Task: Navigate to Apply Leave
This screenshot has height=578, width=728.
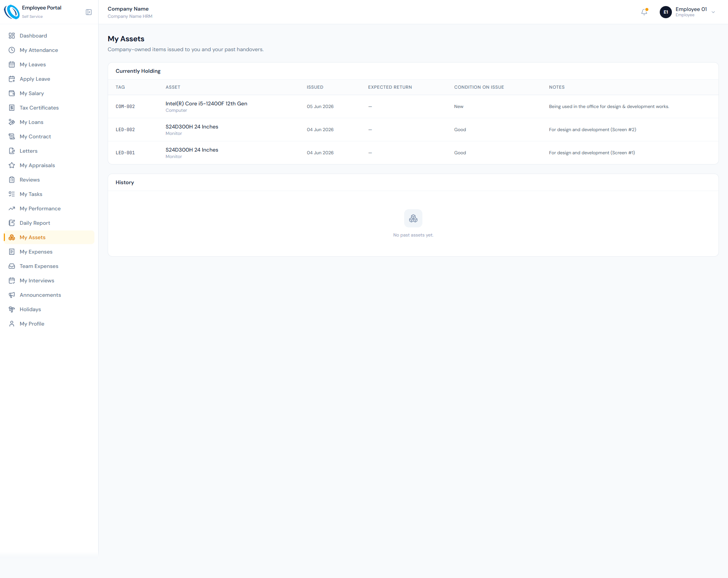Action: [x=49, y=79]
